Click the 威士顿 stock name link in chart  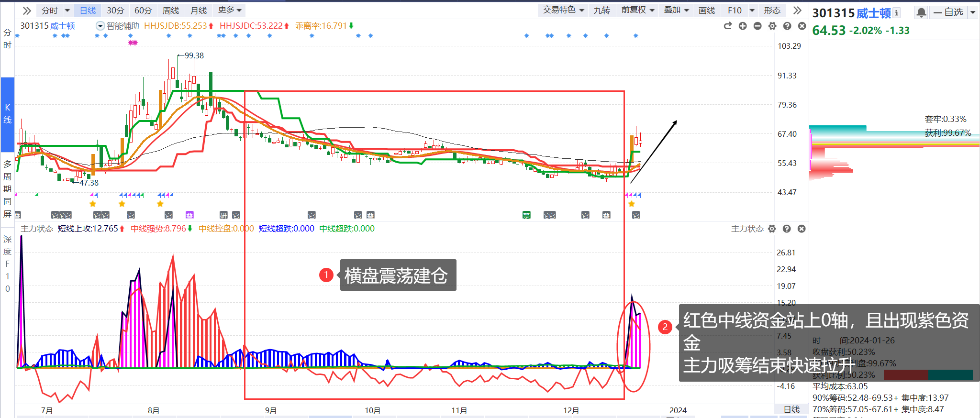(63, 26)
